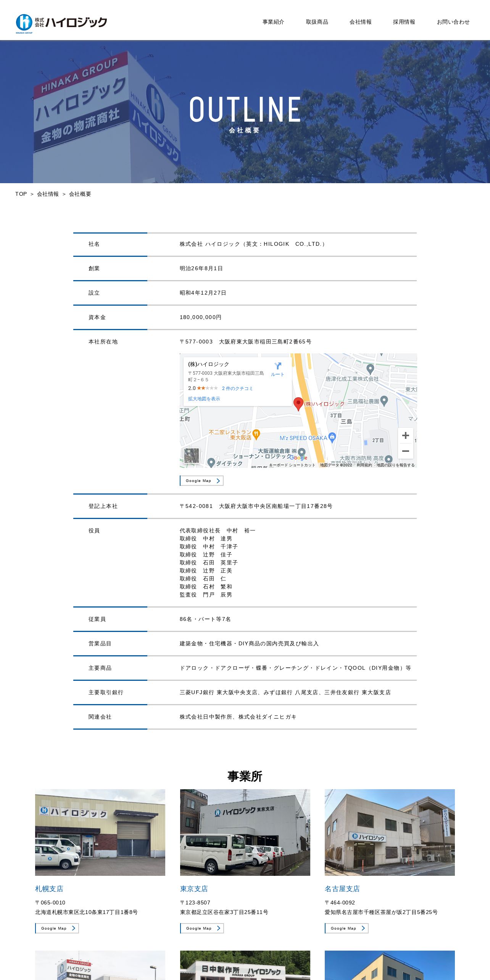490x980 pixels.
Task: Open the 東京支店 title link
Action: point(194,889)
